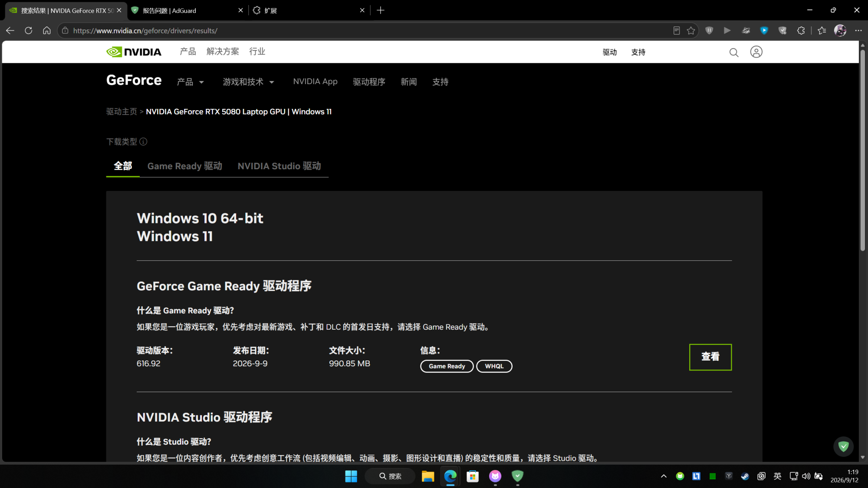Open AdGuard floating shield on page
The width and height of the screenshot is (868, 488).
tap(843, 446)
